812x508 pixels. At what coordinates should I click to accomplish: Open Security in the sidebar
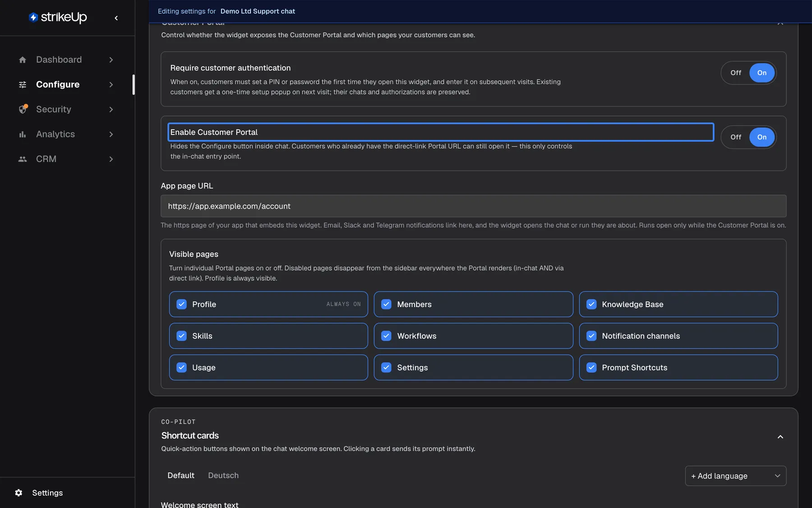67,109
